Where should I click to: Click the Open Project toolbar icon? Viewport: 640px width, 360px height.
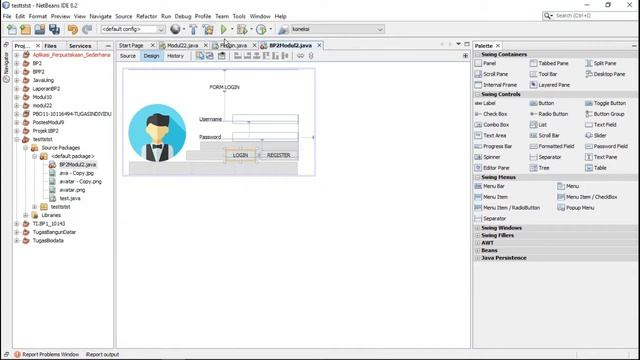[40, 29]
